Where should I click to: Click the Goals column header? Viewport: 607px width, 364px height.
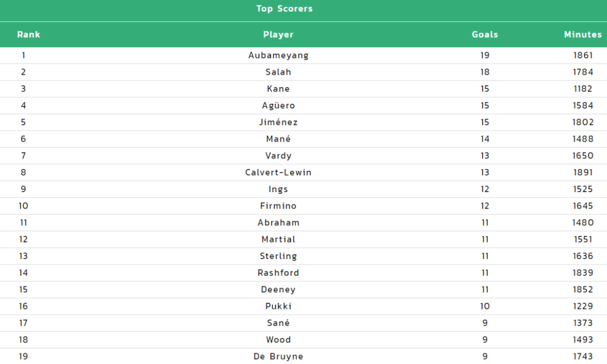[485, 34]
